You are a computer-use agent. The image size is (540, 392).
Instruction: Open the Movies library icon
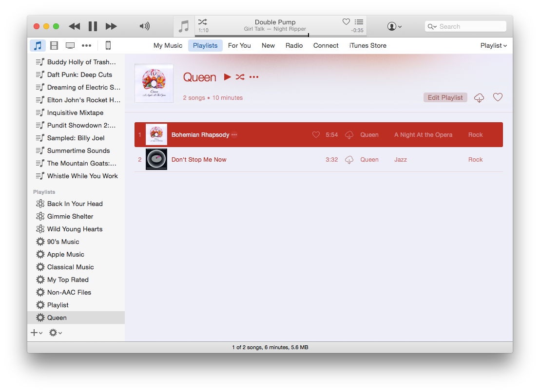[54, 46]
